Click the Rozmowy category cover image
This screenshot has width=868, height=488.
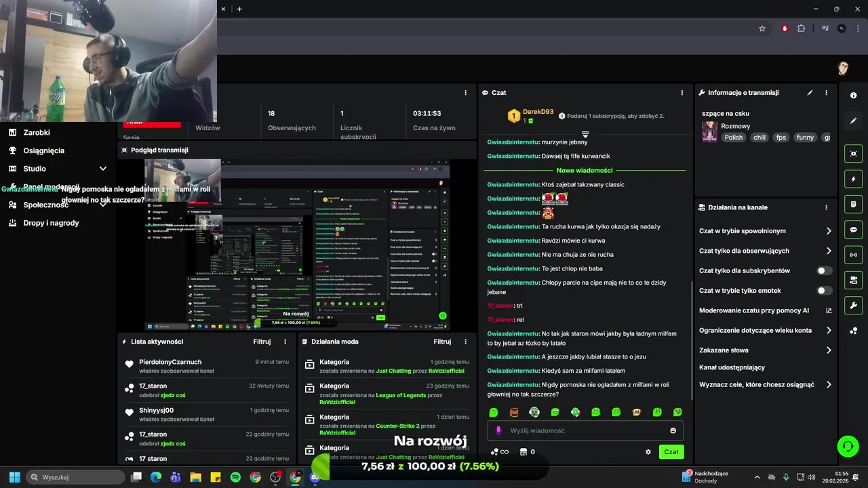coord(709,131)
